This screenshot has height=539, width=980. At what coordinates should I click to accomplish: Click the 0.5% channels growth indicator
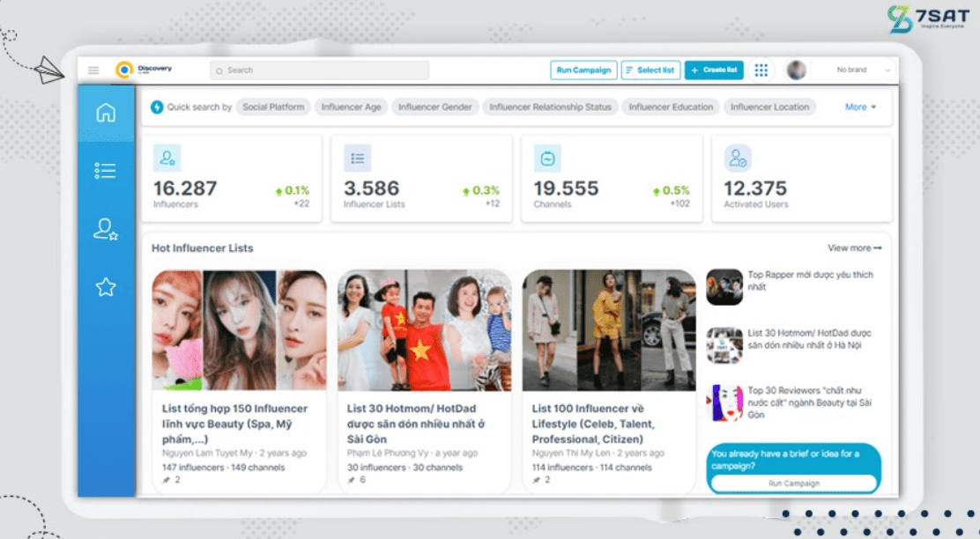click(672, 190)
